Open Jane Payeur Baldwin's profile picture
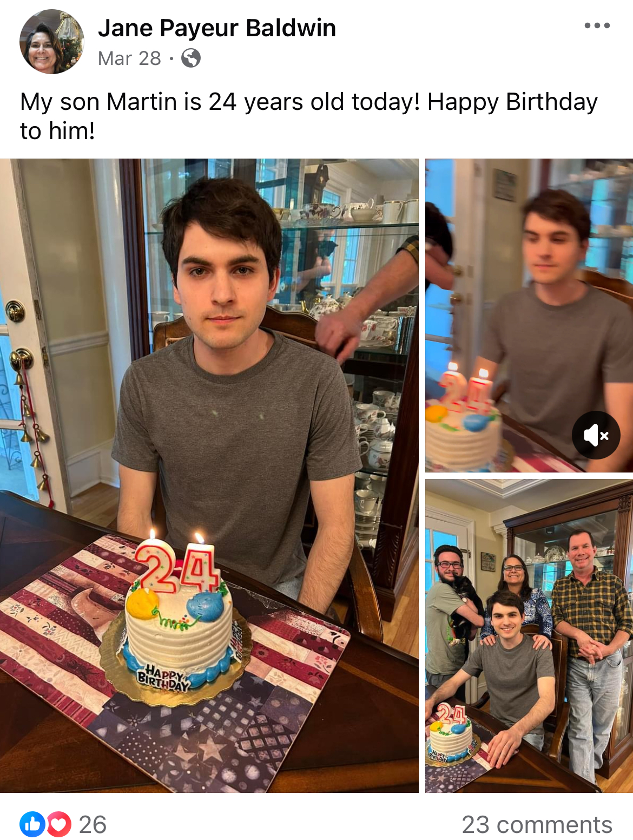The width and height of the screenshot is (633, 840). [x=52, y=42]
